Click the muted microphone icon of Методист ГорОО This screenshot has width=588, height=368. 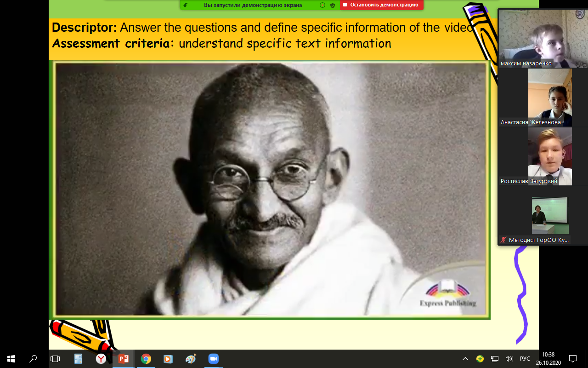point(503,240)
